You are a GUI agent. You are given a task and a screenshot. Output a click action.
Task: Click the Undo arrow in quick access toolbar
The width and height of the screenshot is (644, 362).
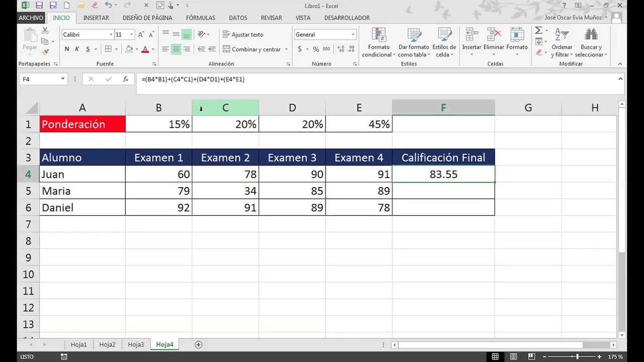pos(108,6)
